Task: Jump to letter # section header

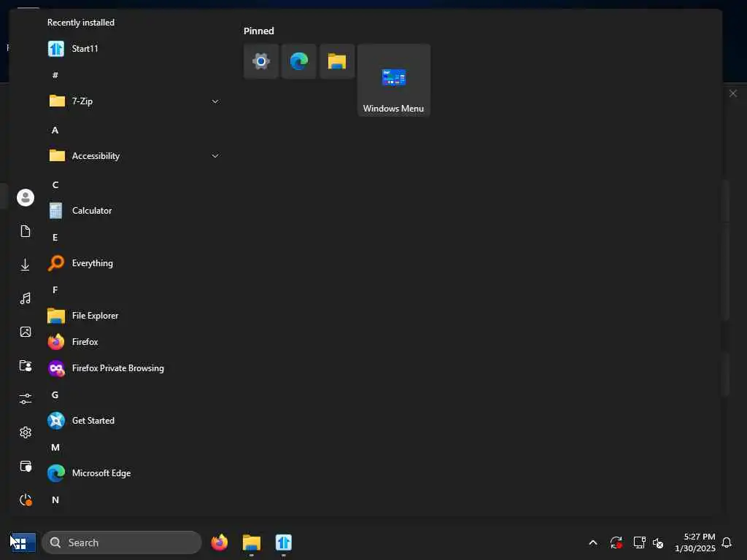Action: pos(55,75)
